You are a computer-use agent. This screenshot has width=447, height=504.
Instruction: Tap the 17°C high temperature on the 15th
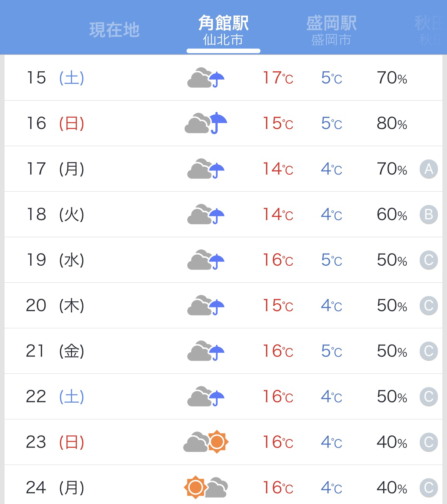pyautogui.click(x=278, y=78)
